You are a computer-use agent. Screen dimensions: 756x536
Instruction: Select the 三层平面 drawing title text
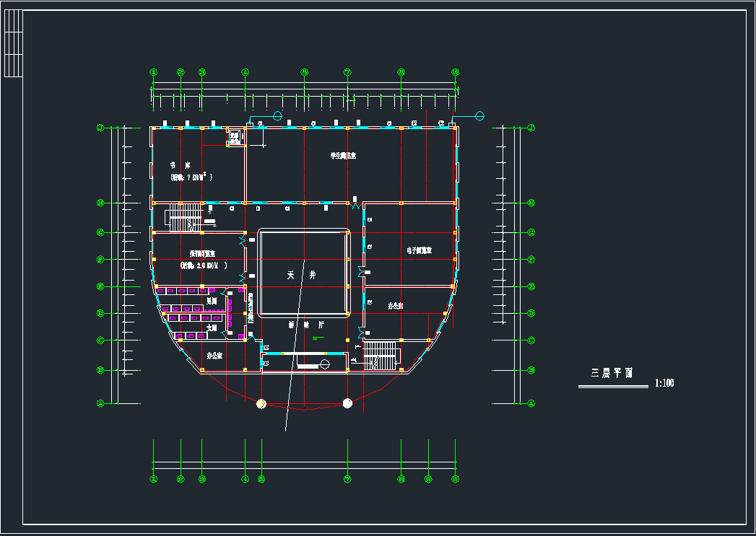tap(612, 374)
